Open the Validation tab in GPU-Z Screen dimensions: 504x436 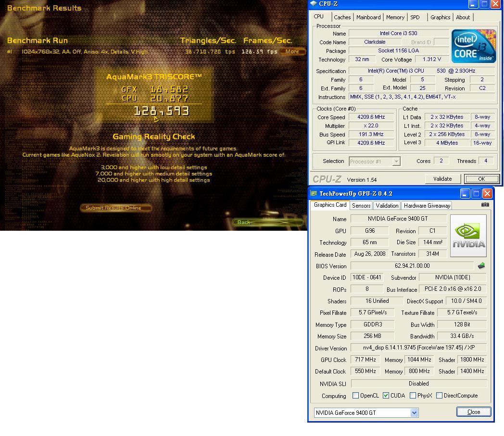click(387, 206)
